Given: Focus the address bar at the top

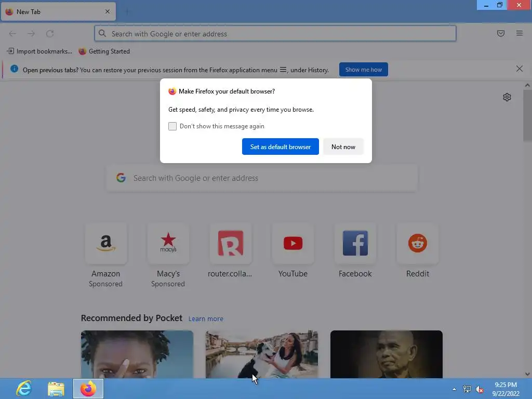Looking at the screenshot, I should [275, 34].
